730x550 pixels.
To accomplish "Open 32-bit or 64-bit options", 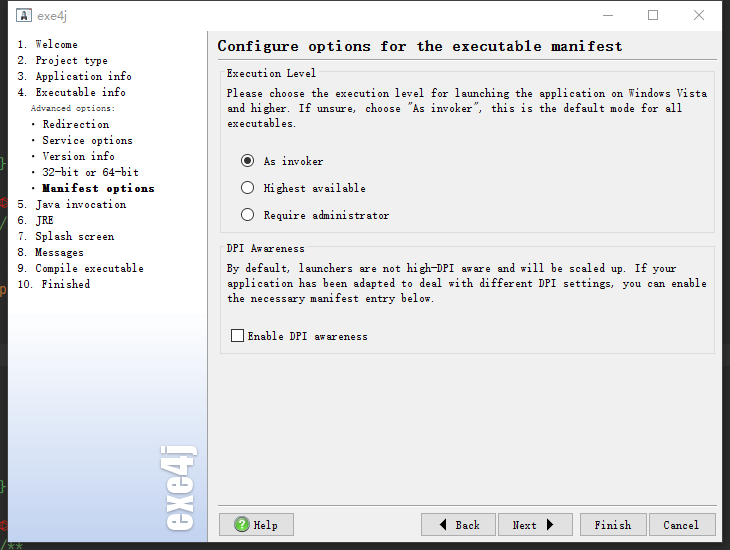I will 90,172.
